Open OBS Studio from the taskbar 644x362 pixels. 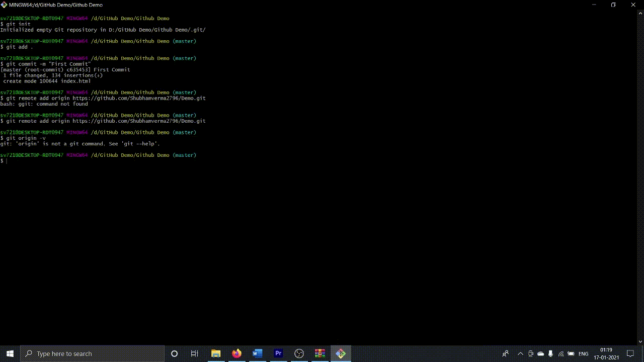click(x=299, y=353)
